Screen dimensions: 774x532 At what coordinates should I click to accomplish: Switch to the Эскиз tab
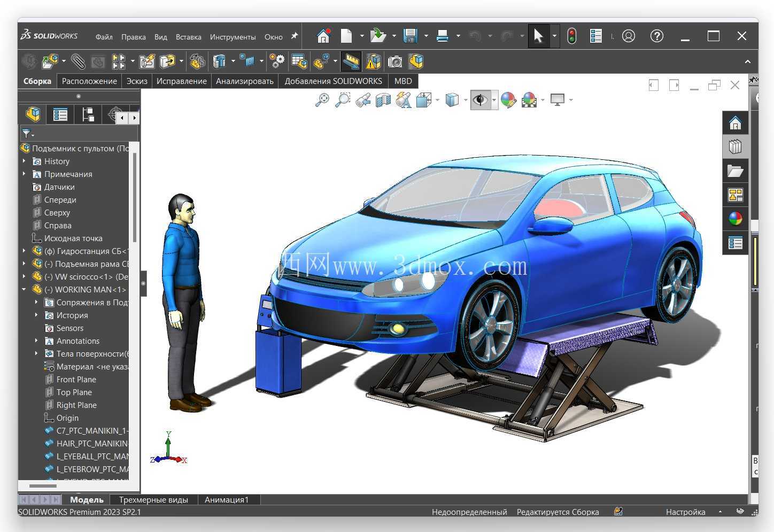137,81
